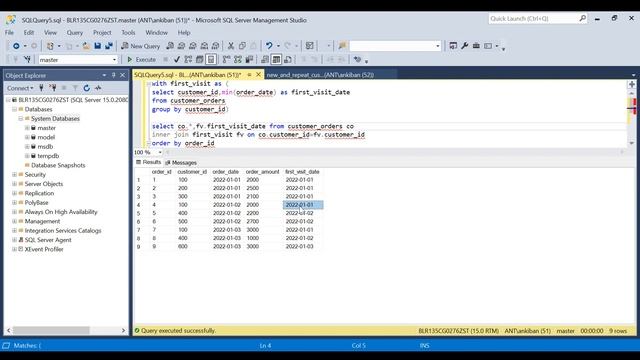Open the File menu
The height and width of the screenshot is (360, 640).
pyautogui.click(x=9, y=33)
